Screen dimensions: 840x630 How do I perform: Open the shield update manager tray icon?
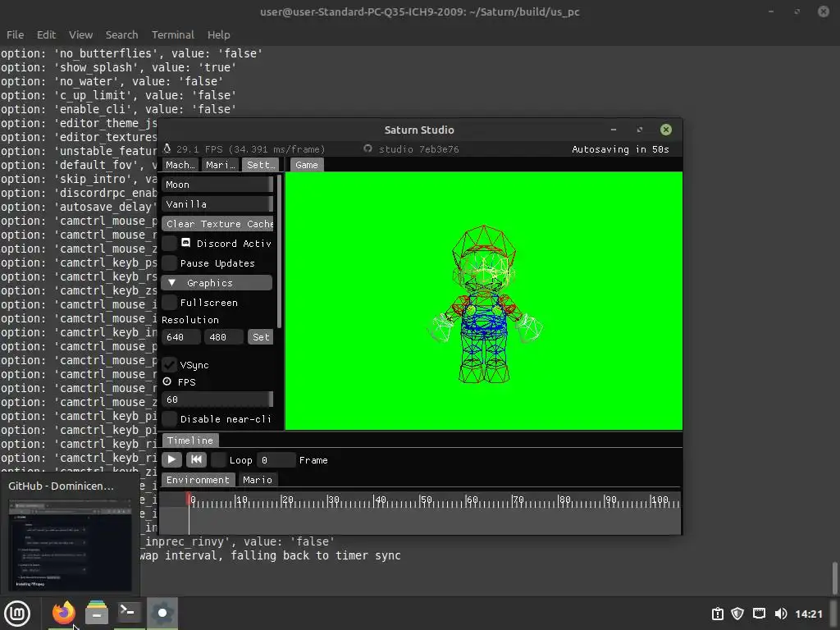737,614
